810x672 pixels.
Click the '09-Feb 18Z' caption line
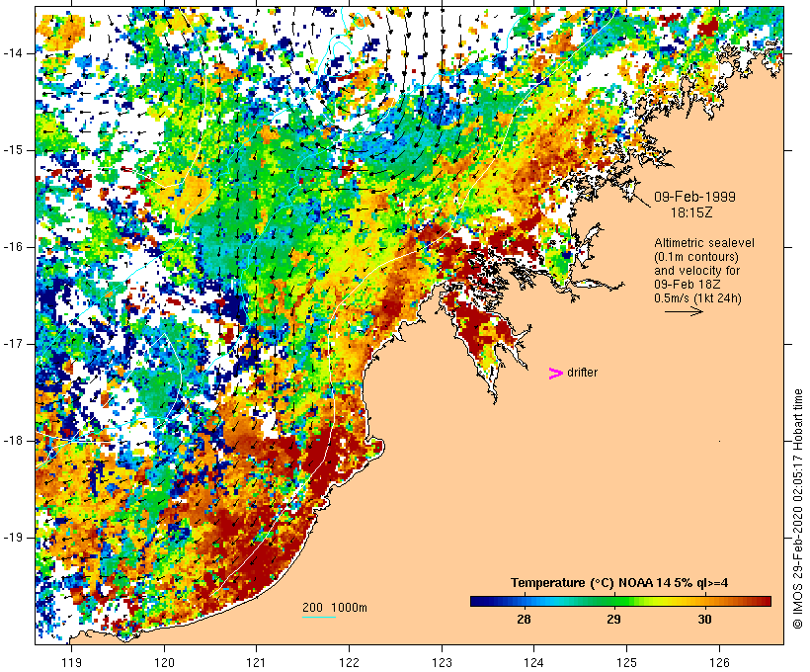[x=688, y=285]
